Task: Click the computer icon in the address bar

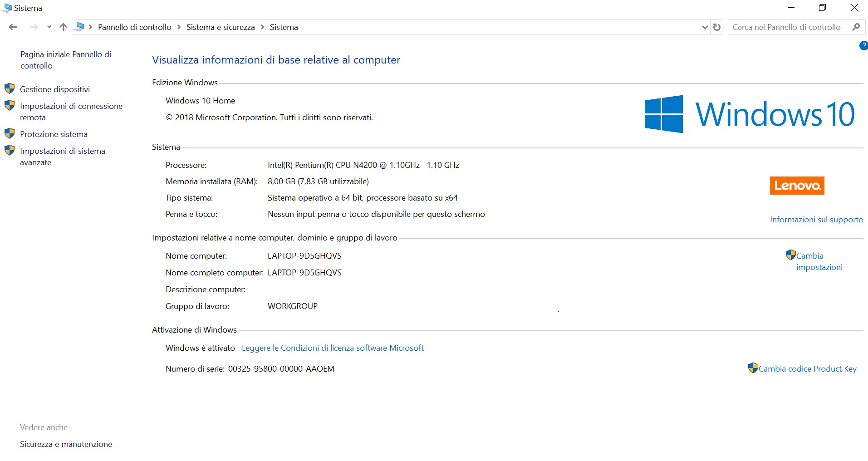Action: 80,26
